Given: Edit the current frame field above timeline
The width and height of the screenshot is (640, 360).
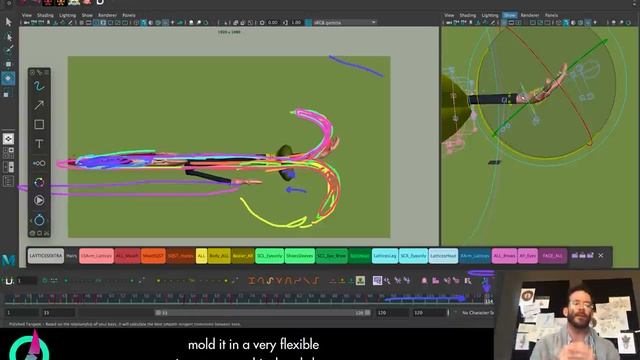Looking at the screenshot, I should 27,281.
